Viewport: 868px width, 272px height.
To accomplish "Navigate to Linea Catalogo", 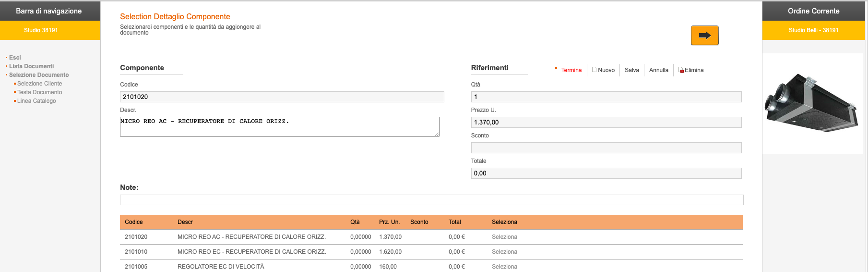I will point(36,101).
